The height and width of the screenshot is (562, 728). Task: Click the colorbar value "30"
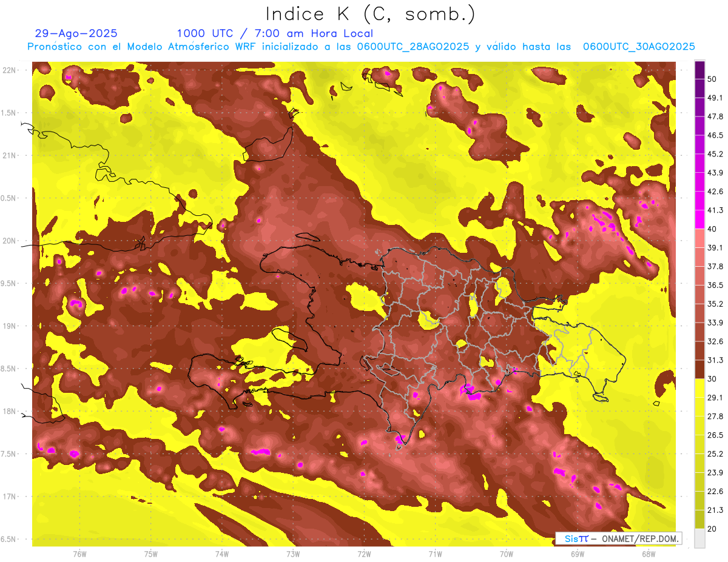click(x=712, y=379)
